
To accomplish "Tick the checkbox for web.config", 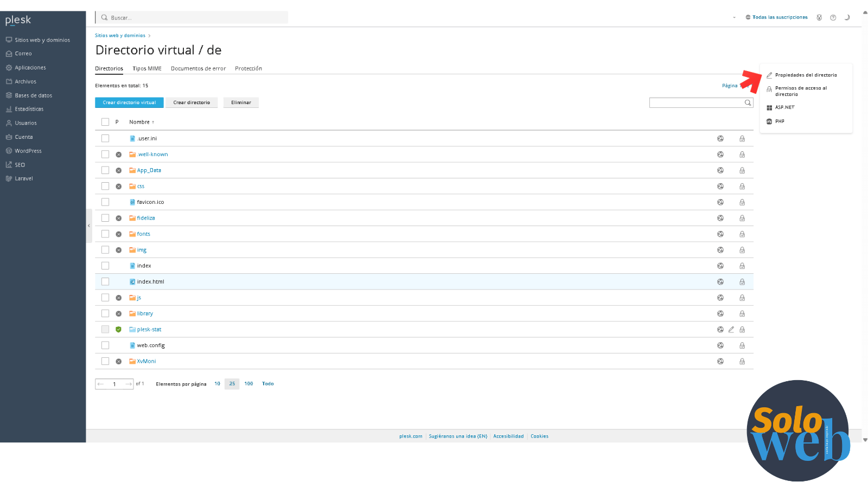I will point(105,345).
